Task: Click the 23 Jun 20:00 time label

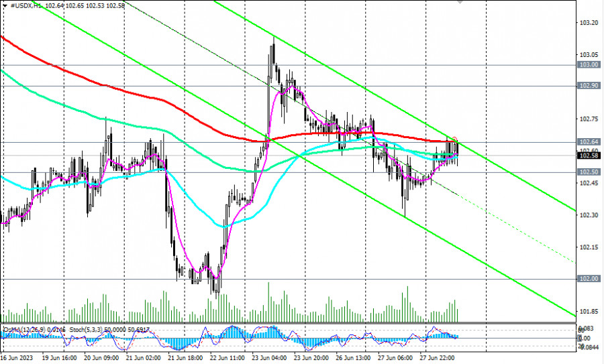Action: (311, 358)
